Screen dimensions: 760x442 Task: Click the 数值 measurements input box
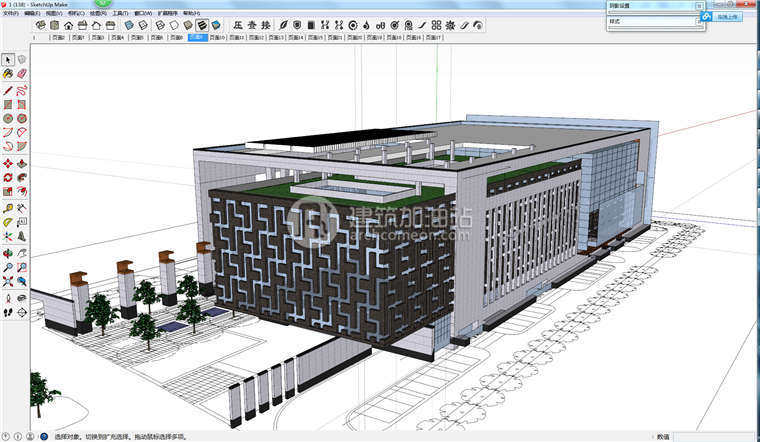pos(715,437)
